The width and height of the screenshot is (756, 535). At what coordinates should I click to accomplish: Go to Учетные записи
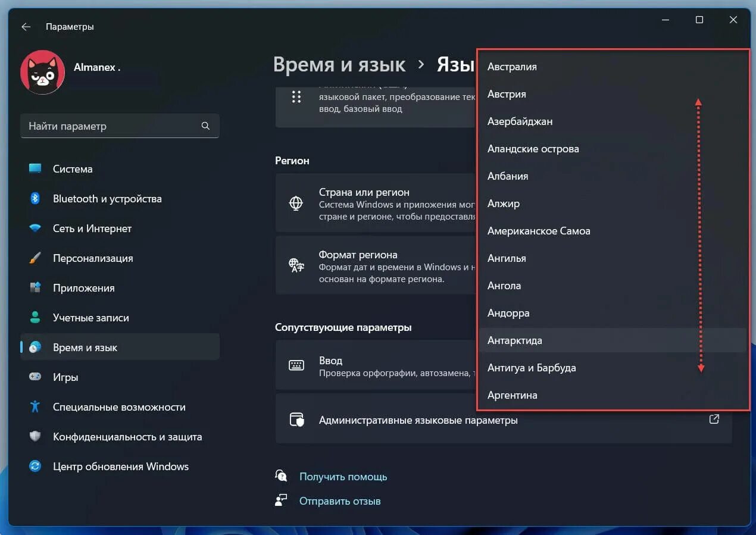tap(120, 318)
